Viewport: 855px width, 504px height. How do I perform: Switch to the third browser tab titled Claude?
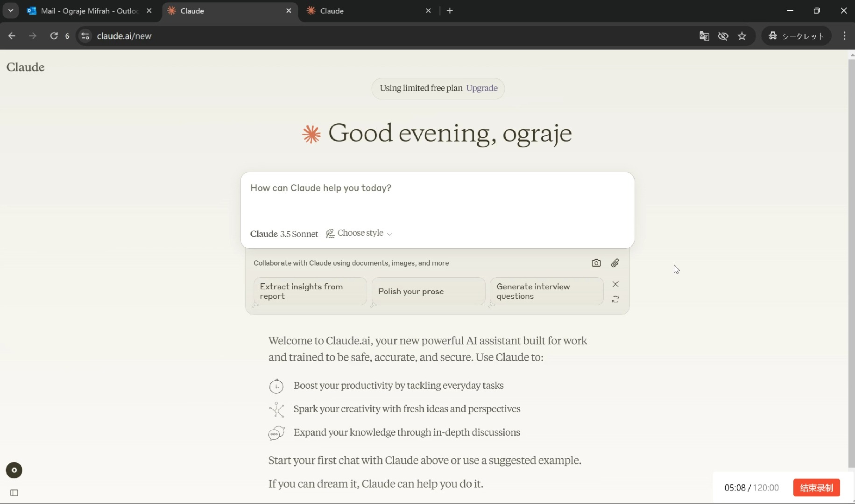tap(369, 11)
